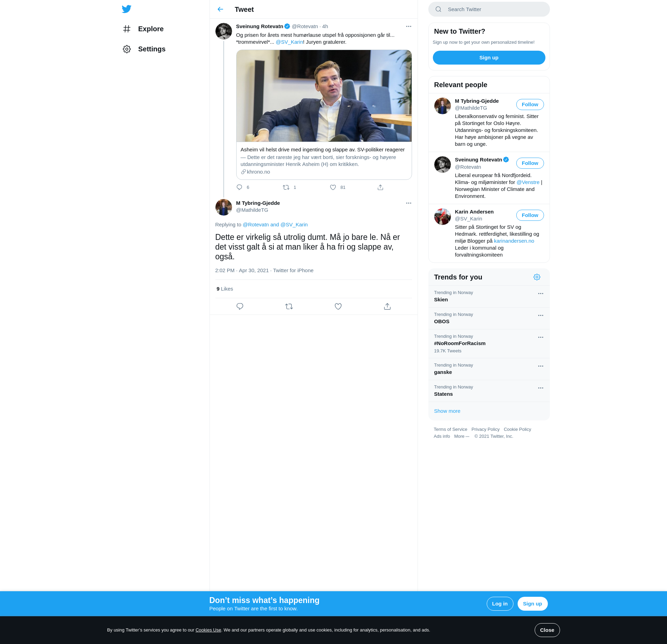The height and width of the screenshot is (644, 667).
Task: Like Tybring-Gjedde's tweet
Action: [338, 307]
